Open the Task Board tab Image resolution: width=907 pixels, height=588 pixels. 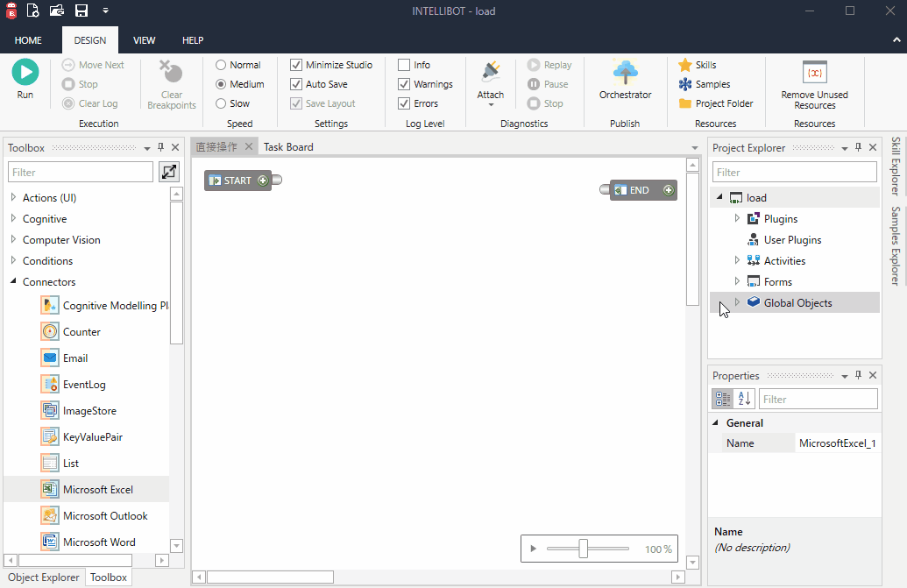pos(287,146)
